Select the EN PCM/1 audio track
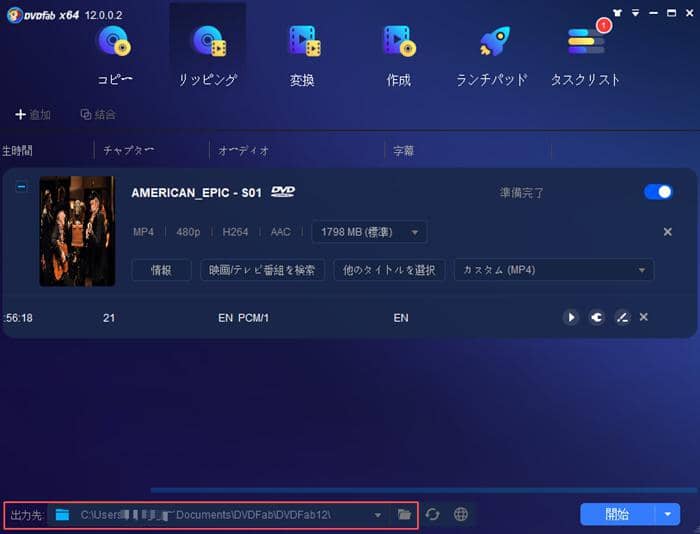The height and width of the screenshot is (534, 700). pyautogui.click(x=243, y=318)
